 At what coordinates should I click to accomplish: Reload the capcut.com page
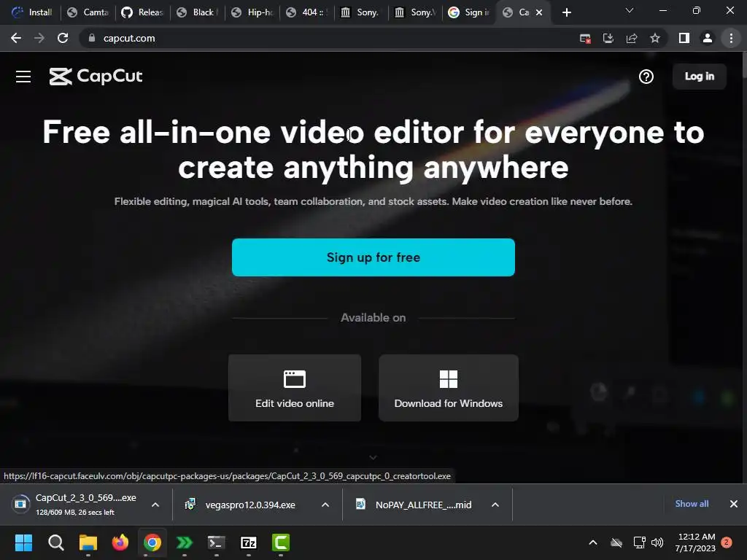click(x=63, y=38)
